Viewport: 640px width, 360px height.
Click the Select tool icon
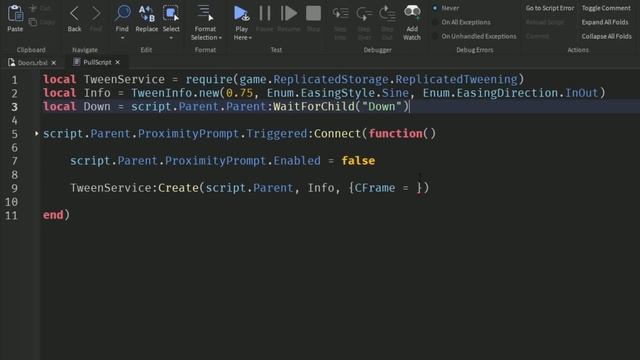(x=171, y=13)
